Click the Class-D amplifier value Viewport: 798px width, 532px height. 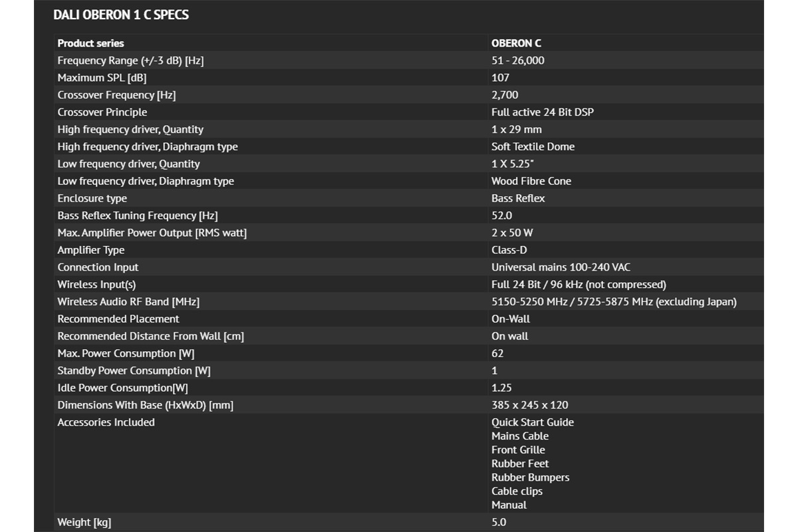click(x=507, y=250)
